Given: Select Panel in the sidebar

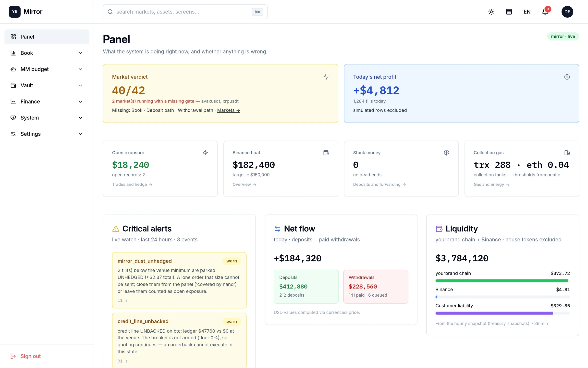Looking at the screenshot, I should coord(47,37).
